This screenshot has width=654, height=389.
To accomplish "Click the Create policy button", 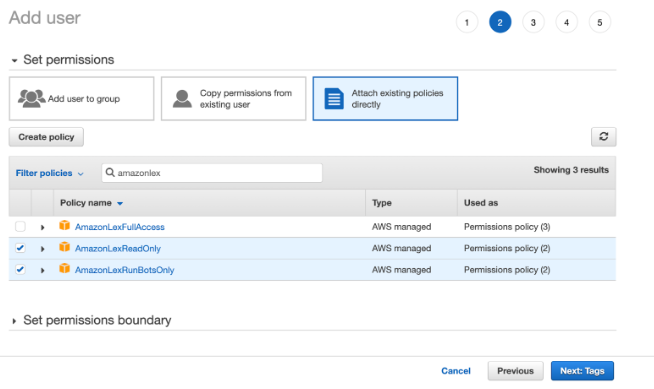I will (x=46, y=137).
